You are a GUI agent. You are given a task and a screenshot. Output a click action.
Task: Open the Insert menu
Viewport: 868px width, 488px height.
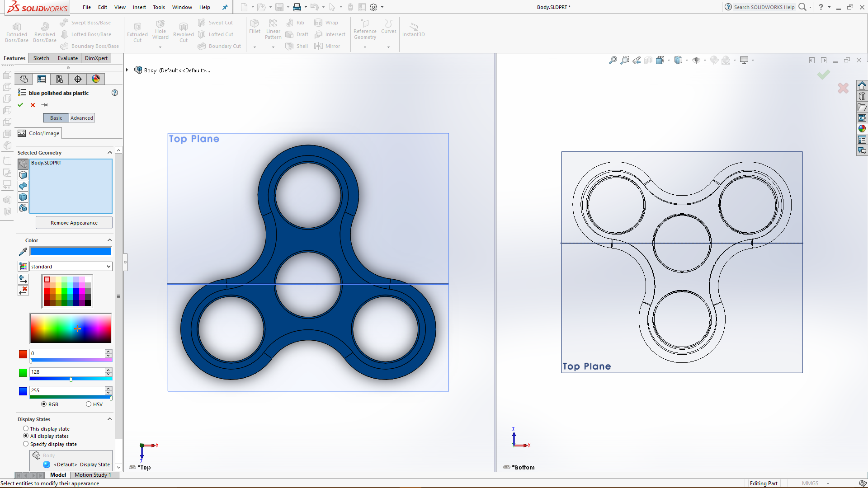[x=139, y=7]
